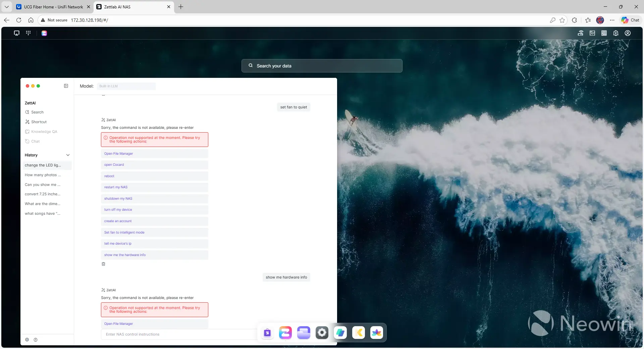Screen dimensions: 644x349
Task: Choose 'show me the hardware info' suggestion
Action: (155, 255)
